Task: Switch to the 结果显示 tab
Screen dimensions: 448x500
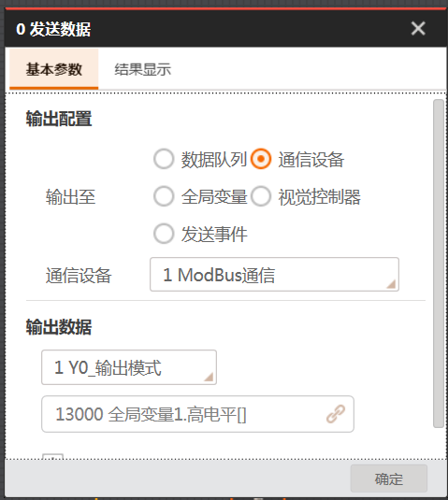Action: tap(143, 69)
